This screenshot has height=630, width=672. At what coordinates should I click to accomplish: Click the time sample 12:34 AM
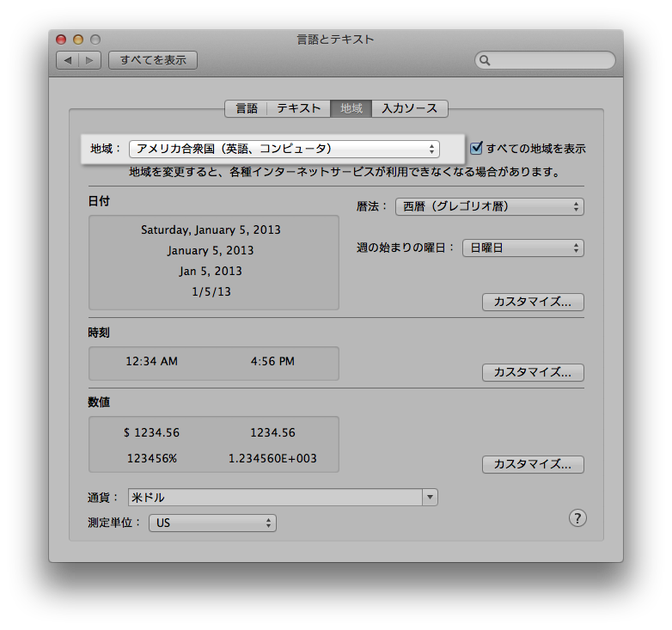(x=152, y=361)
